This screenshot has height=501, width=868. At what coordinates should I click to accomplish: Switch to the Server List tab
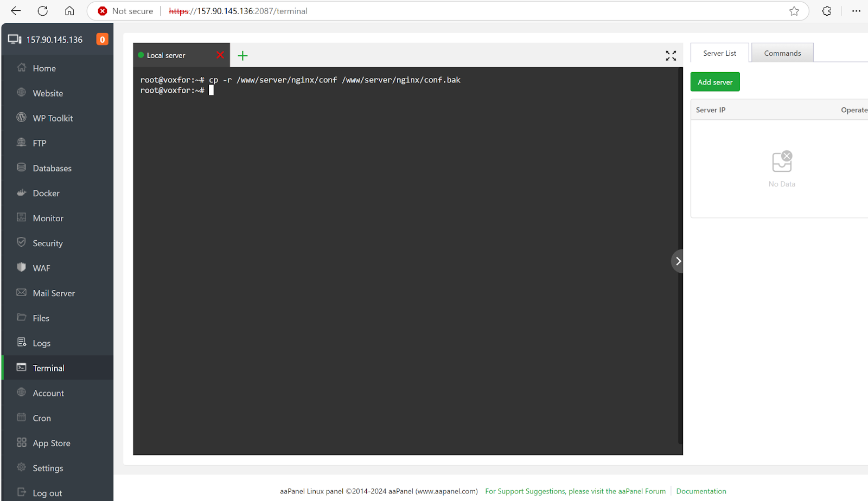[x=719, y=53]
